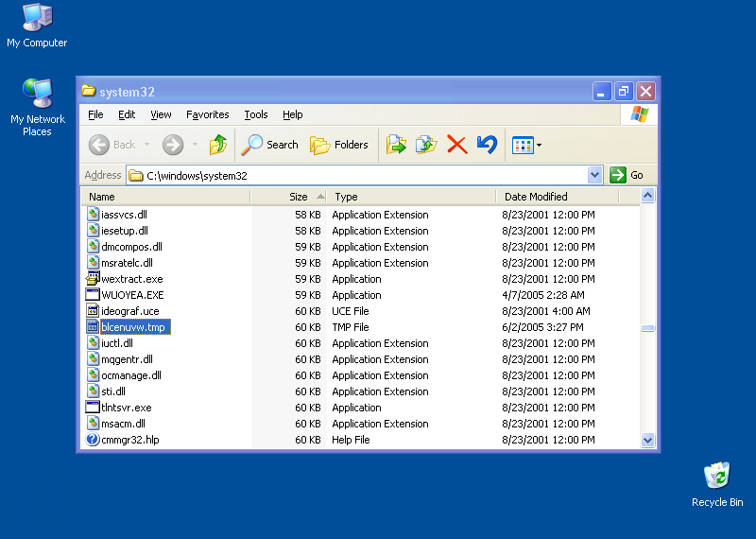The width and height of the screenshot is (756, 539).
Task: Click the Copy To toolbar icon
Action: click(426, 145)
